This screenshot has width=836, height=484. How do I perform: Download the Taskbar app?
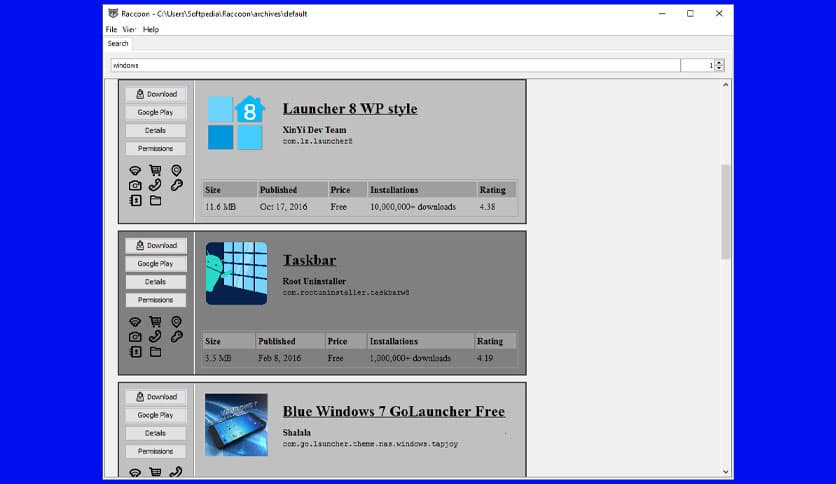156,245
